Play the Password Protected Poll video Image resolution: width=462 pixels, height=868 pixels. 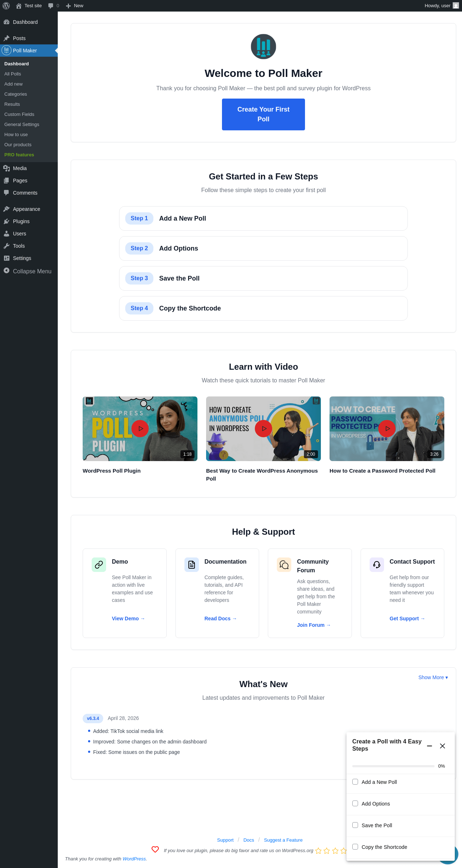pyautogui.click(x=387, y=429)
